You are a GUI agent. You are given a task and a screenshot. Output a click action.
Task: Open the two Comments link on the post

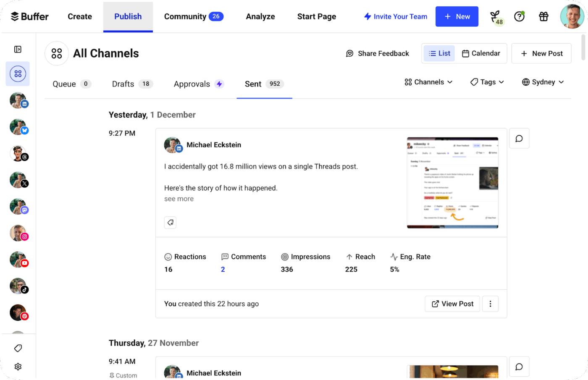click(223, 269)
